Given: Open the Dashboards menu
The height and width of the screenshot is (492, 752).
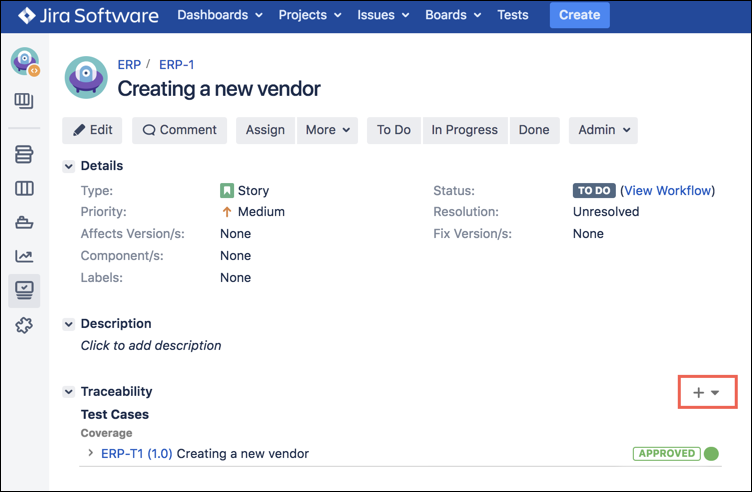Looking at the screenshot, I should coord(220,15).
